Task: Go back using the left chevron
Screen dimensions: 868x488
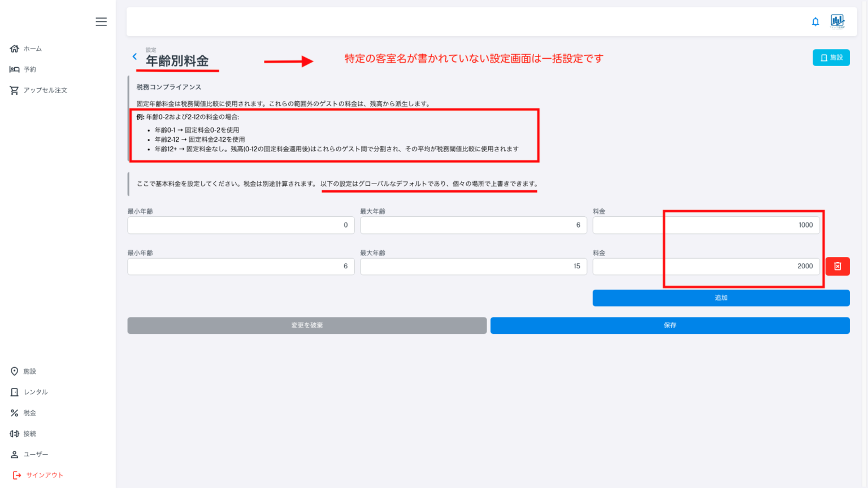Action: (x=134, y=56)
